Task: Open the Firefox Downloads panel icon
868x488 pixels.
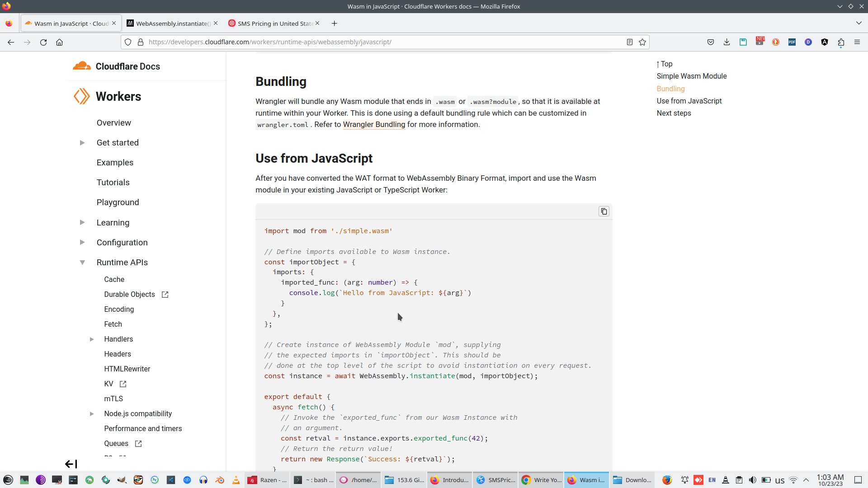Action: pos(726,42)
